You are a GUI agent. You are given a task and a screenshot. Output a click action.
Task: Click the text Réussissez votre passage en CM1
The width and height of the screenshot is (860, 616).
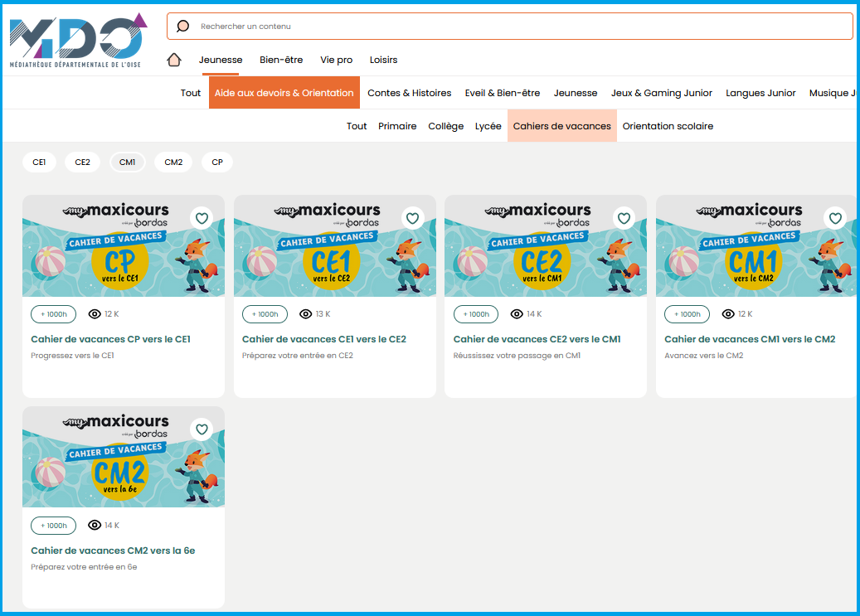[x=517, y=356]
